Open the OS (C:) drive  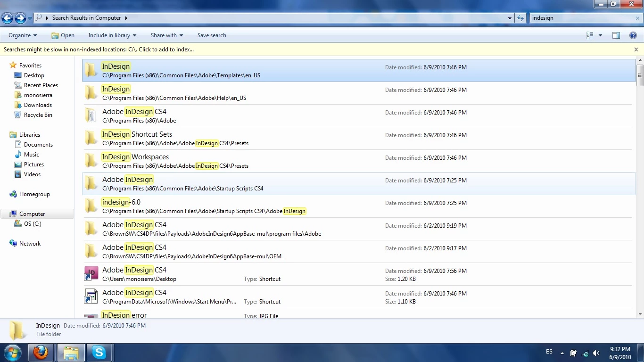pos(33,224)
